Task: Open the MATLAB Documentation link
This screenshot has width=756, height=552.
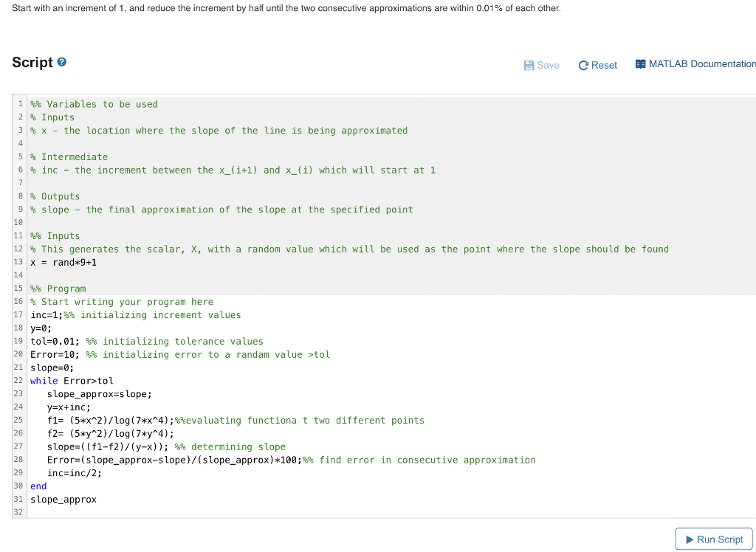Action: click(695, 64)
